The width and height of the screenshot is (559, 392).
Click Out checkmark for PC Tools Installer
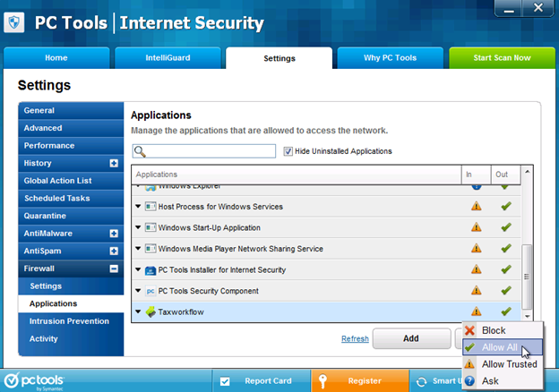tap(506, 269)
